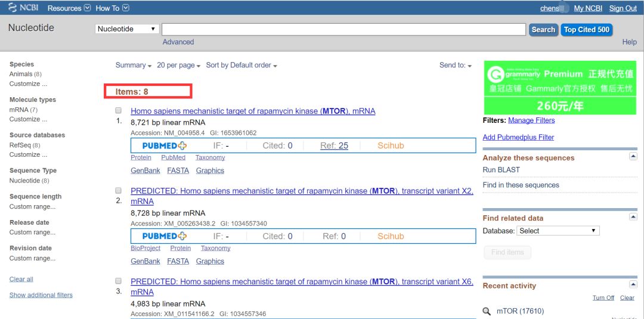
Task: Click the NCBI logo
Action: 23,8
